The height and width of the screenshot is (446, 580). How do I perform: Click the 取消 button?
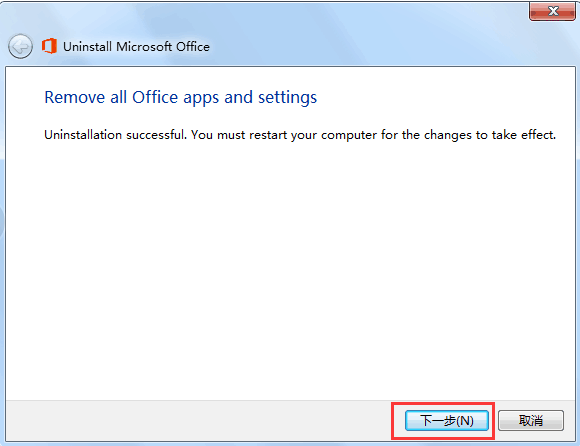coord(531,420)
